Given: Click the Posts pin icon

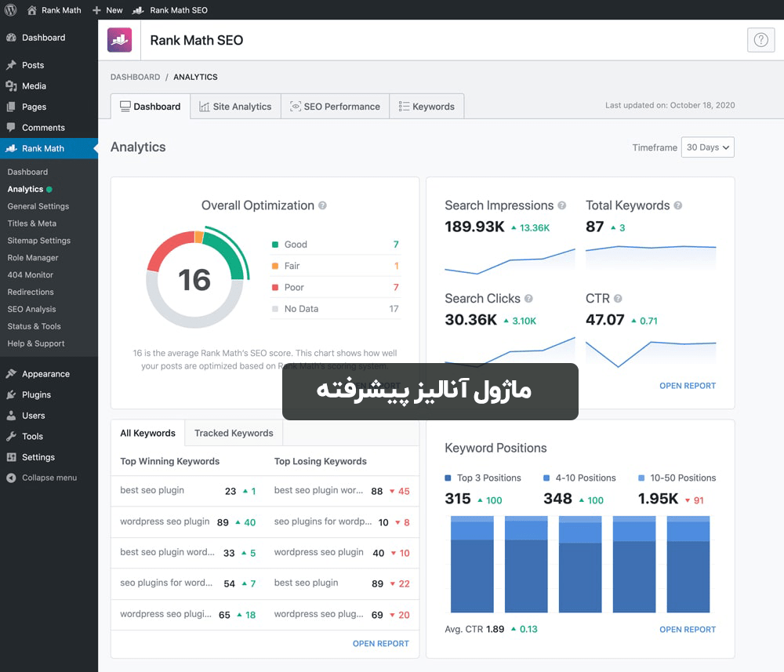Looking at the screenshot, I should pyautogui.click(x=11, y=65).
